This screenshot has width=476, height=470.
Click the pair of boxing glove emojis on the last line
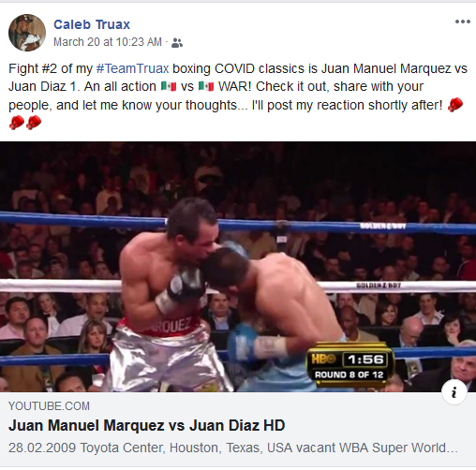25,123
